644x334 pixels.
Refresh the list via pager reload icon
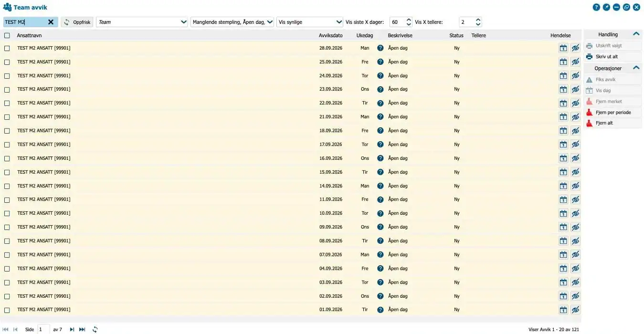[x=95, y=329]
